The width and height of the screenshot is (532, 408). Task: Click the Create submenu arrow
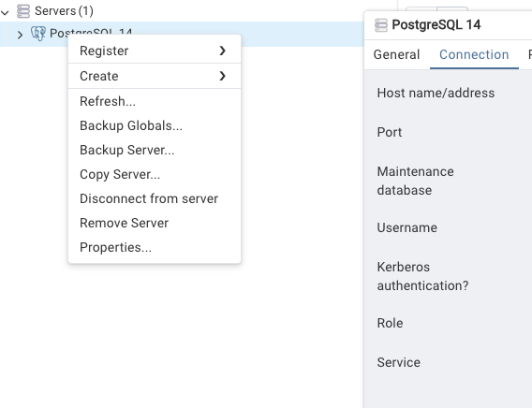(x=222, y=76)
